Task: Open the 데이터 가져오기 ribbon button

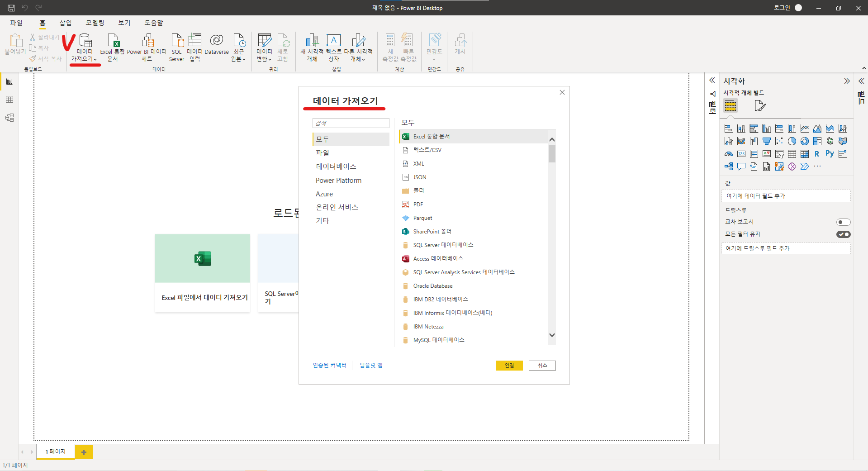Action: (85, 48)
